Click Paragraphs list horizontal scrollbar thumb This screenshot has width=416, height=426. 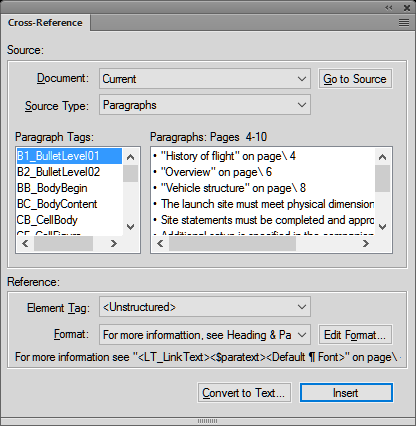[232, 244]
